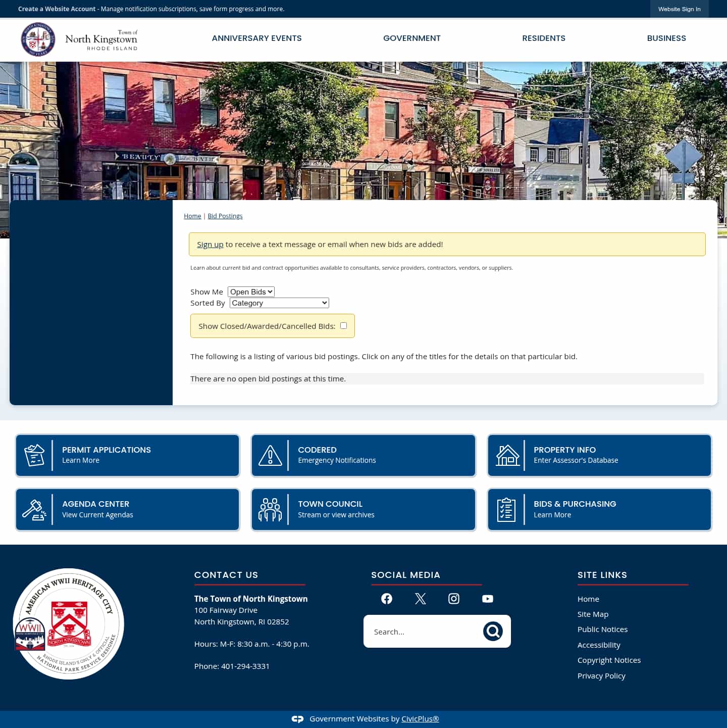This screenshot has height=728, width=727.
Task: Click the Sign up link for bid alerts
Action: tap(210, 245)
